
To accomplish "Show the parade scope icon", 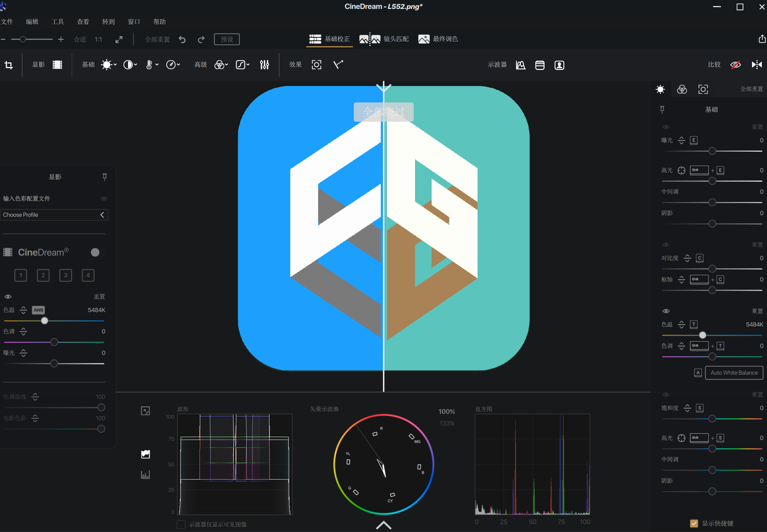I will 540,65.
